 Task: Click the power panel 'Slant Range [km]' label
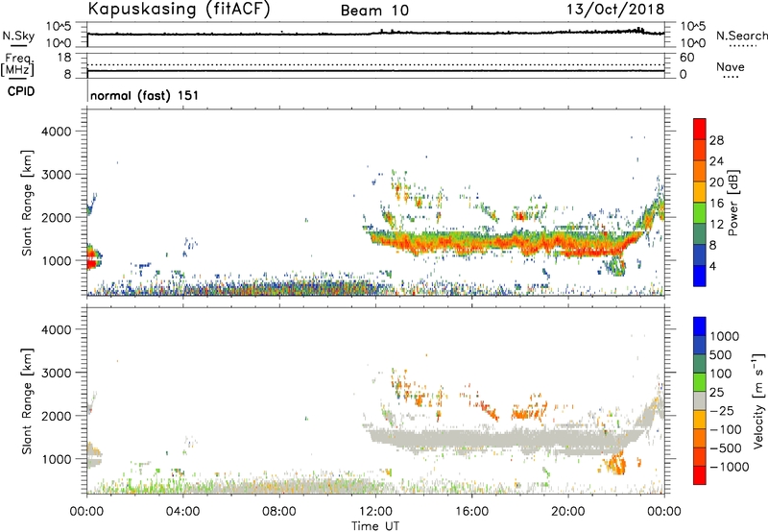(27, 203)
